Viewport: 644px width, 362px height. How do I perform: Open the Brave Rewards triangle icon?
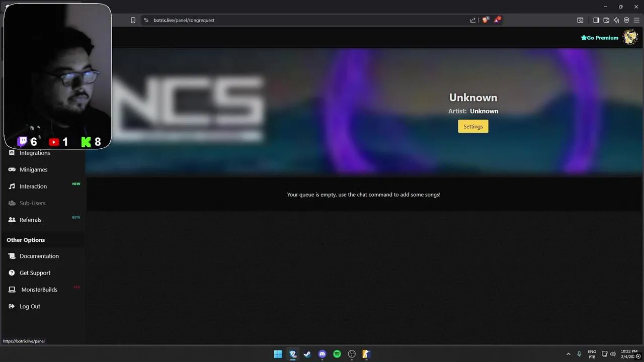point(497,20)
